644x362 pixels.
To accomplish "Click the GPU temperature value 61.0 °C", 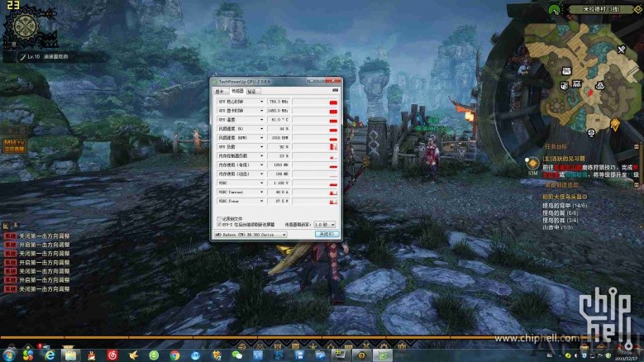I will click(279, 120).
